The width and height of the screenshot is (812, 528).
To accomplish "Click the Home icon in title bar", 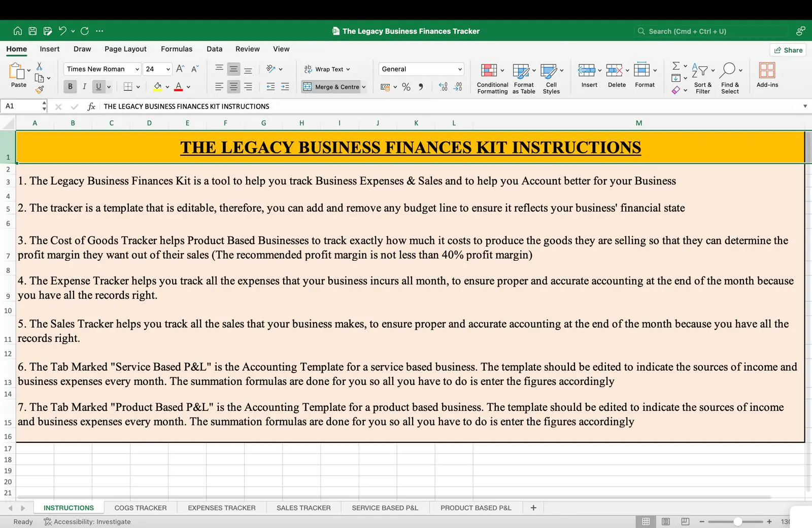I will coord(17,31).
